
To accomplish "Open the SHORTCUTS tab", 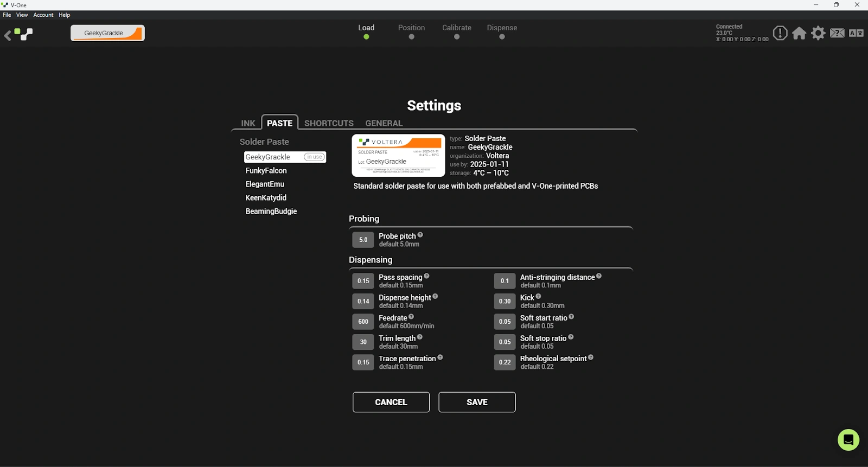I will point(329,123).
